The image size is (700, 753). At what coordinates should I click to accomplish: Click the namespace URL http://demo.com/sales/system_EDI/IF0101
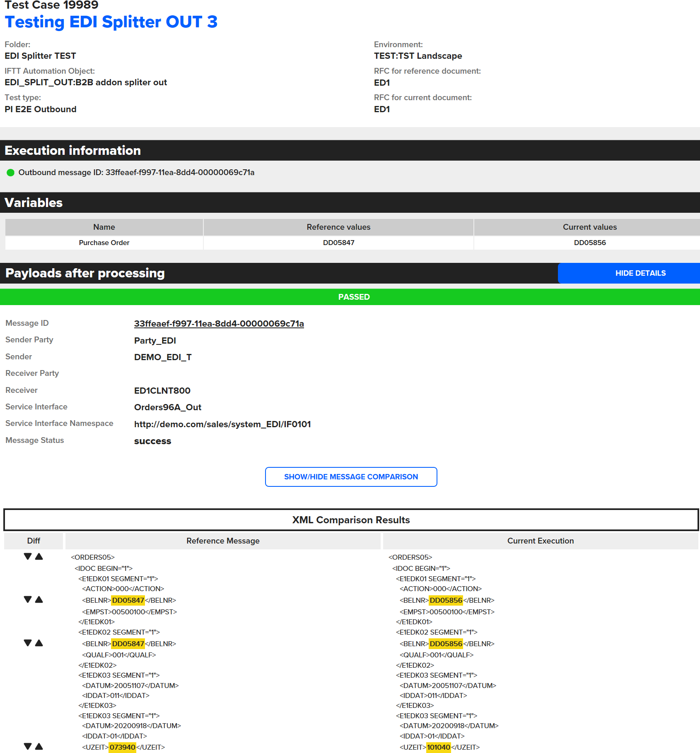point(222,424)
